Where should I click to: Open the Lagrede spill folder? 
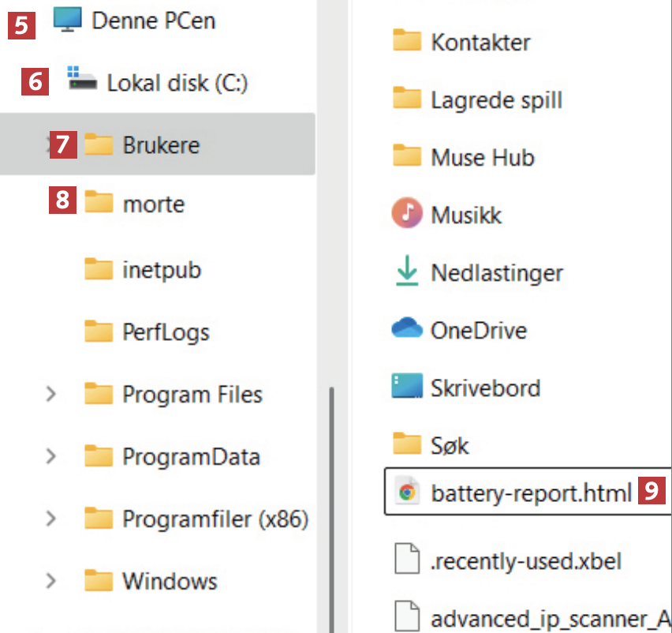tap(496, 100)
